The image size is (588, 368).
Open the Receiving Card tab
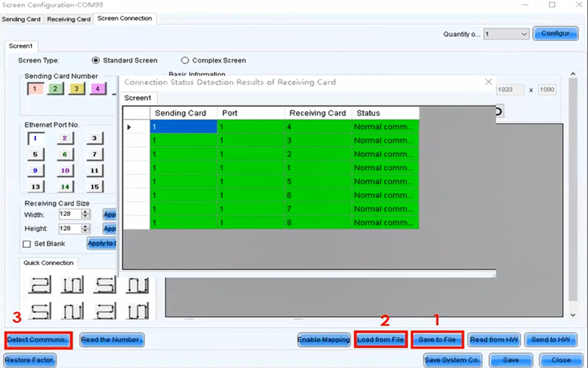click(x=68, y=19)
